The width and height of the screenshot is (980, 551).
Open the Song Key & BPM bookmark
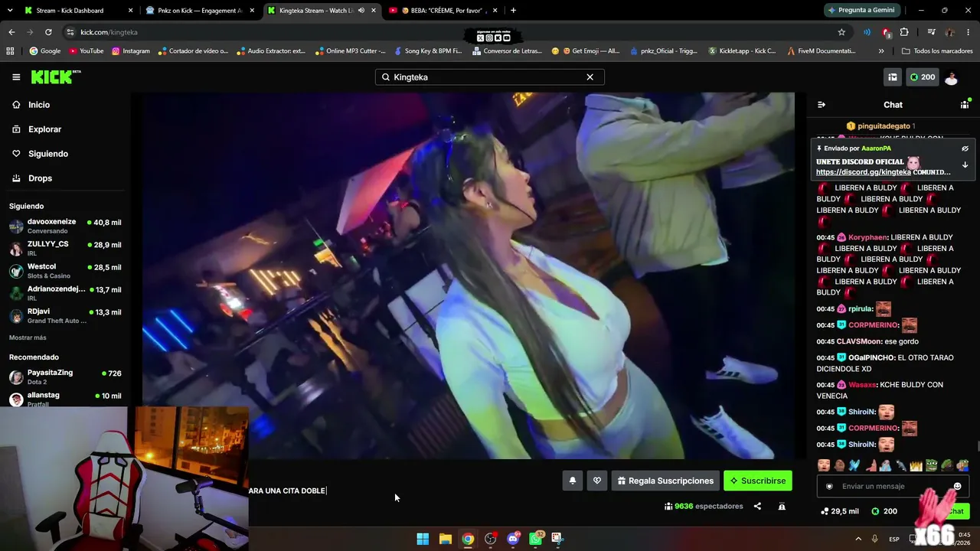[x=428, y=51]
